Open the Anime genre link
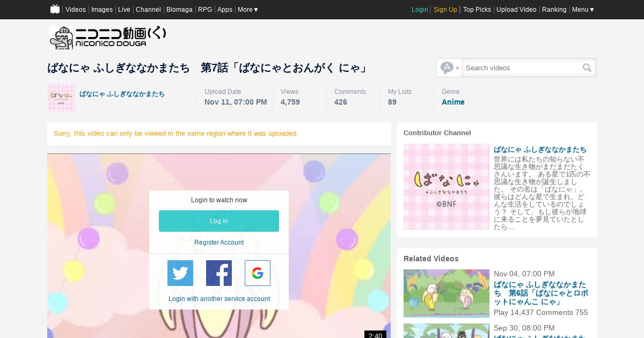644x338 pixels. point(453,102)
